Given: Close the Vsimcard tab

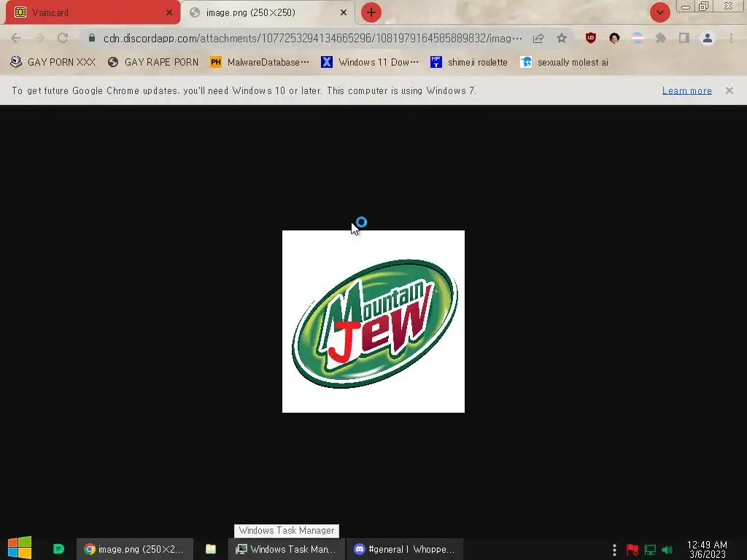Looking at the screenshot, I should (x=169, y=12).
